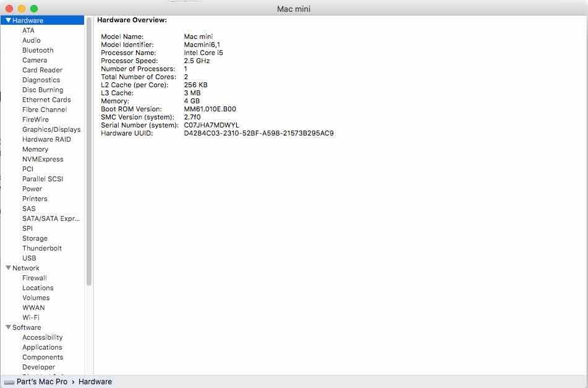
Task: Click the Memory value 4 GB
Action: click(x=192, y=101)
